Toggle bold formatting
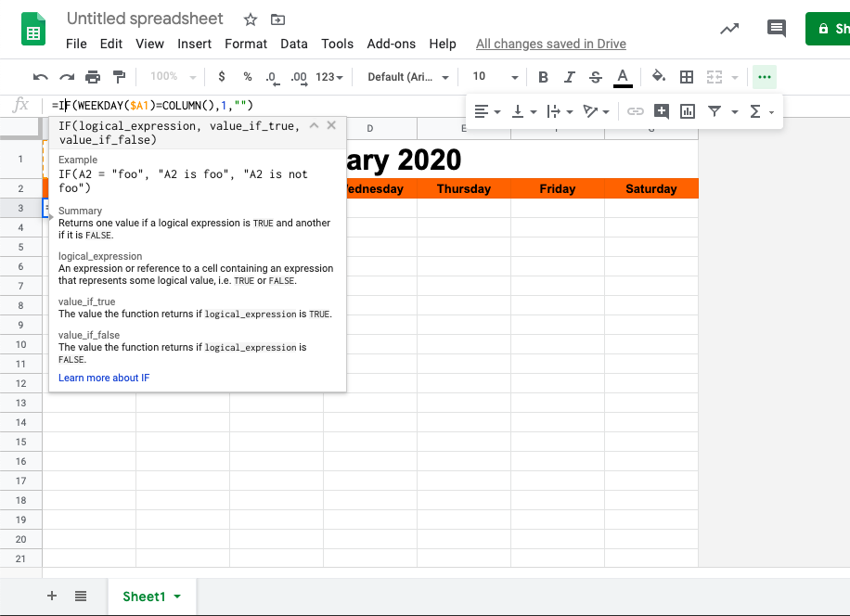 (x=544, y=77)
